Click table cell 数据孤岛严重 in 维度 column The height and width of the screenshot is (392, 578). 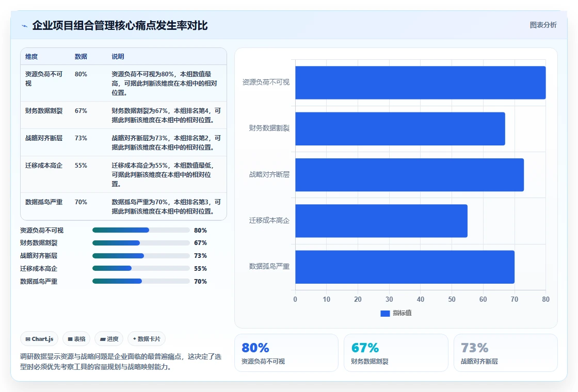44,202
